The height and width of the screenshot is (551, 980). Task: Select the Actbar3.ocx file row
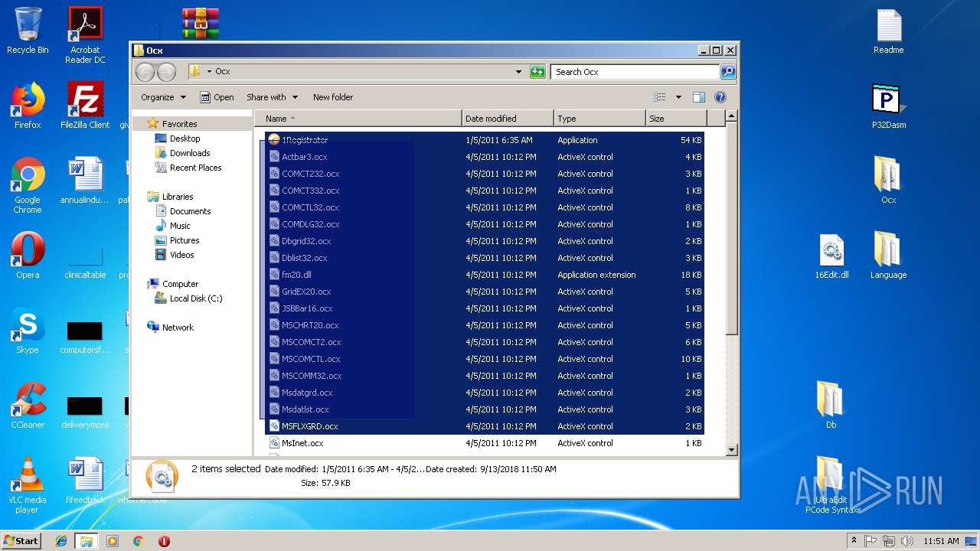tap(485, 157)
